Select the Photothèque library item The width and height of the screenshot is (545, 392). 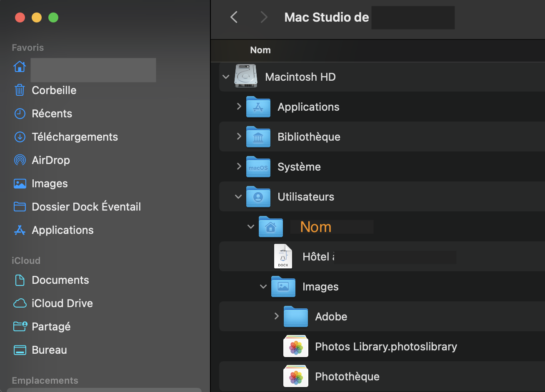click(347, 377)
